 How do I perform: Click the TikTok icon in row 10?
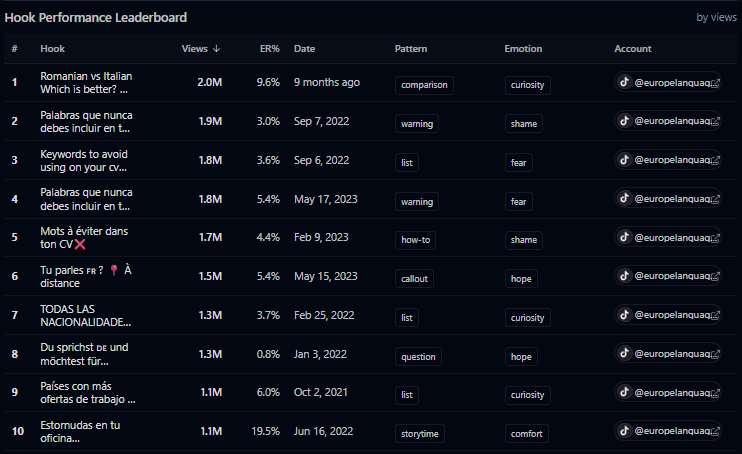pyautogui.click(x=624, y=431)
